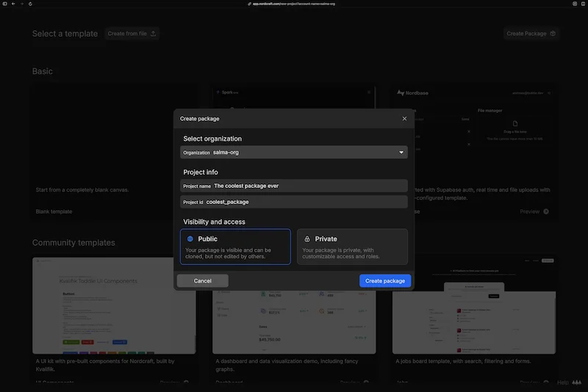The height and width of the screenshot is (392, 588).
Task: Click Create from file button
Action: [132, 34]
